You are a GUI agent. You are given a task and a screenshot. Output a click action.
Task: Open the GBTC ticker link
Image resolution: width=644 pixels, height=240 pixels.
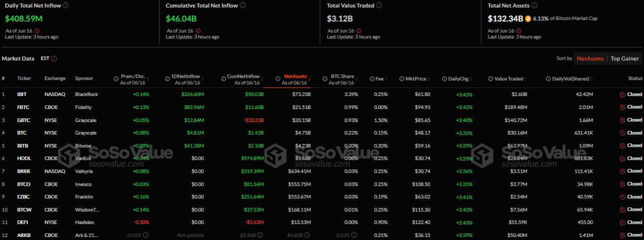(24, 120)
